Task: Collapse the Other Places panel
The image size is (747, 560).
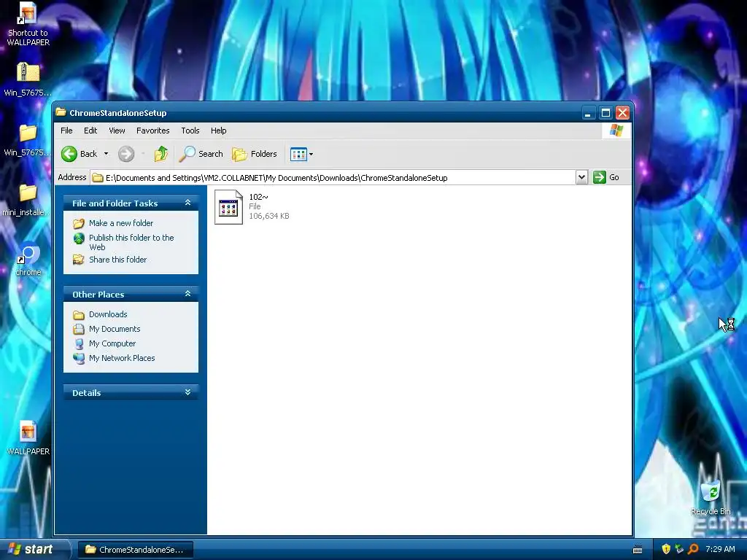Action: pyautogui.click(x=187, y=294)
